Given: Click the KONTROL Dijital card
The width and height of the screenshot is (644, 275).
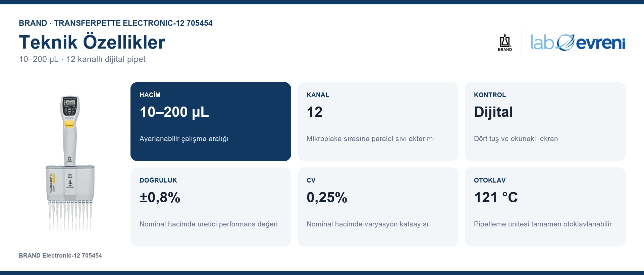Looking at the screenshot, I should (545, 122).
